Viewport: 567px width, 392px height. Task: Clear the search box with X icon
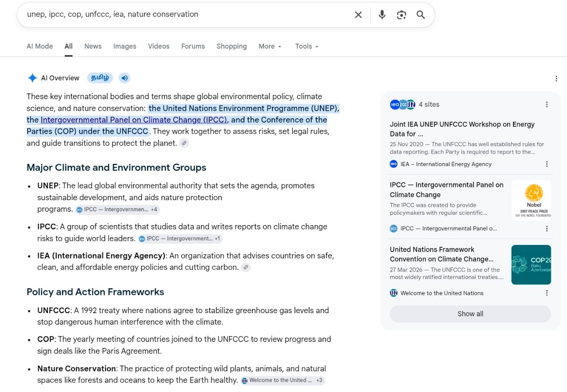[358, 15]
